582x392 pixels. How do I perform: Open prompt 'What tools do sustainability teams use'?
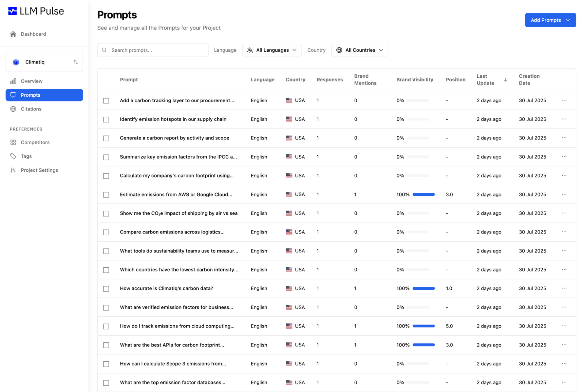[x=179, y=251]
